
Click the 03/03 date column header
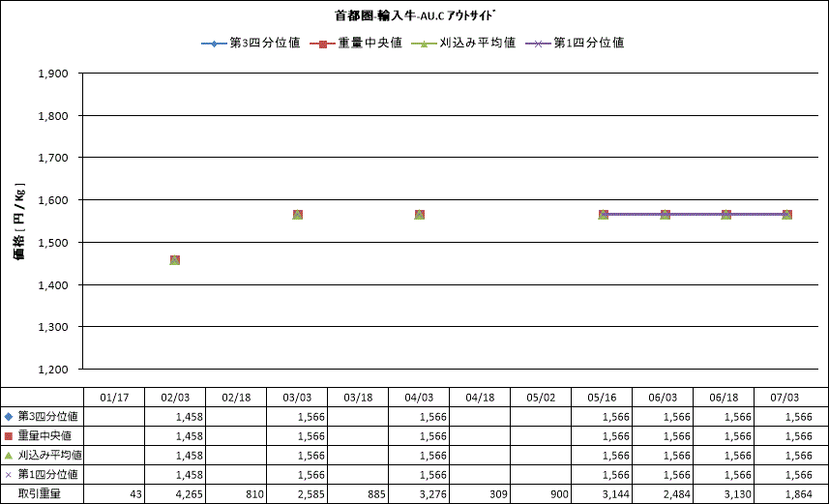click(x=297, y=398)
